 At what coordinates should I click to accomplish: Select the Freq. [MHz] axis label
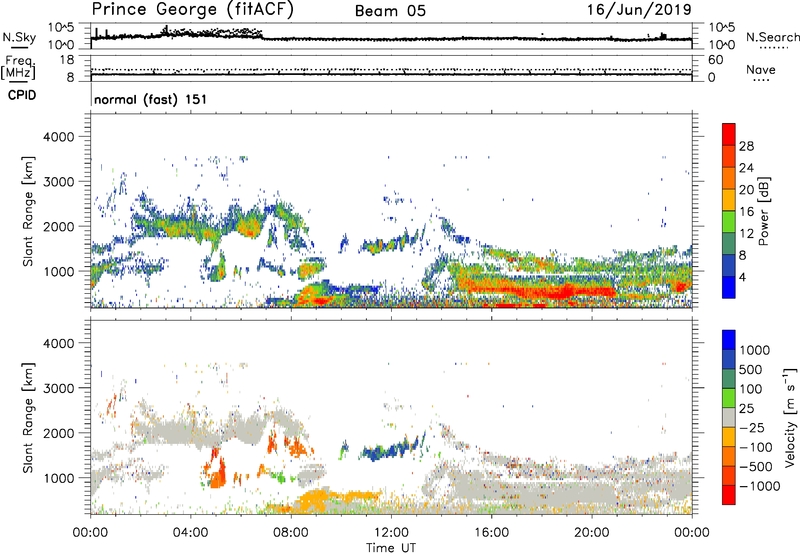[18, 68]
